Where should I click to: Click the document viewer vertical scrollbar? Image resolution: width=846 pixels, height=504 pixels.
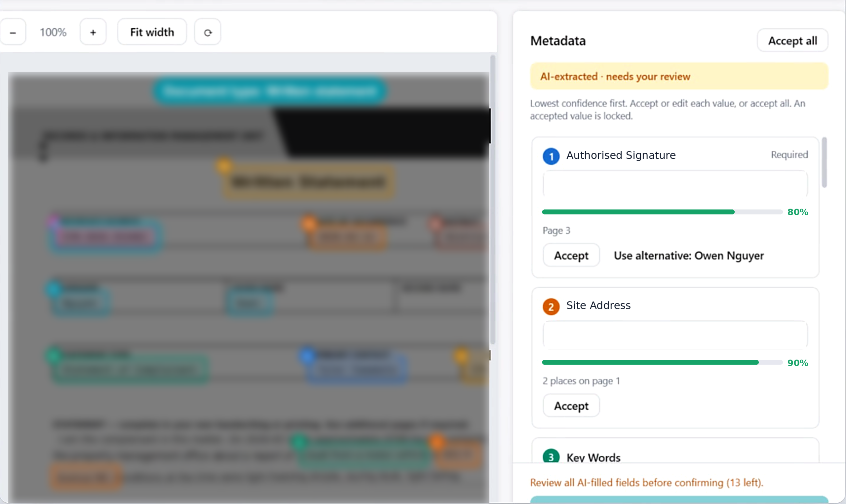(x=493, y=200)
